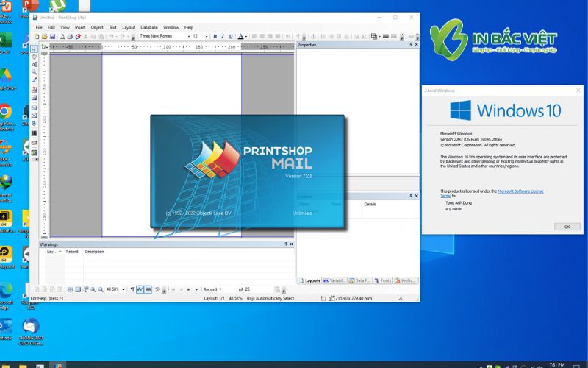Image resolution: width=588 pixels, height=368 pixels.
Task: Open the Times New Roman font dropdown
Action: pyautogui.click(x=189, y=36)
